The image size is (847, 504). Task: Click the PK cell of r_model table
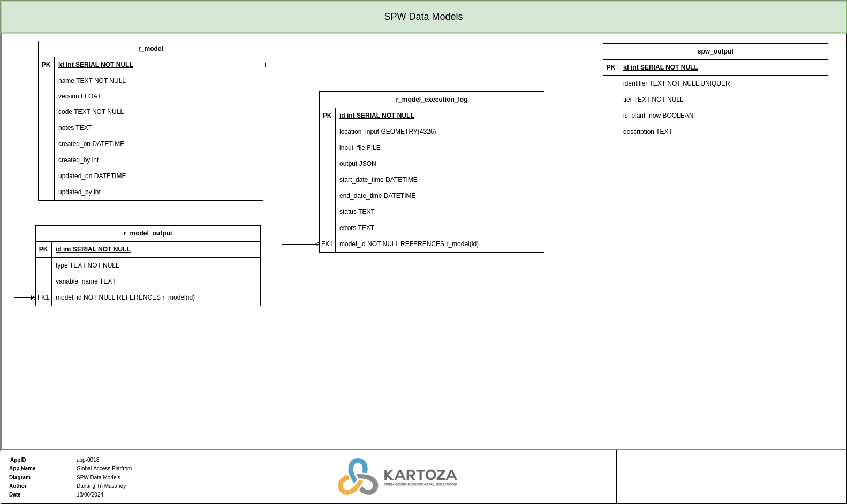click(46, 65)
